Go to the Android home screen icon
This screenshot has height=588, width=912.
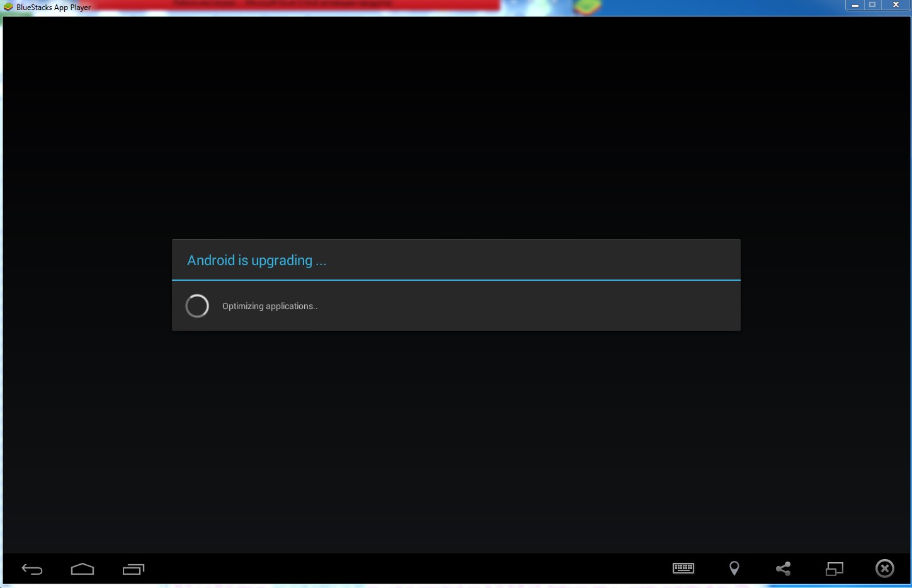coord(83,569)
